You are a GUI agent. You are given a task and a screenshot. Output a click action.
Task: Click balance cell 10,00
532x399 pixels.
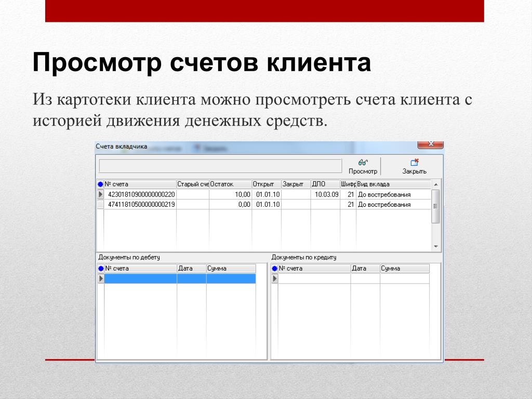click(242, 194)
